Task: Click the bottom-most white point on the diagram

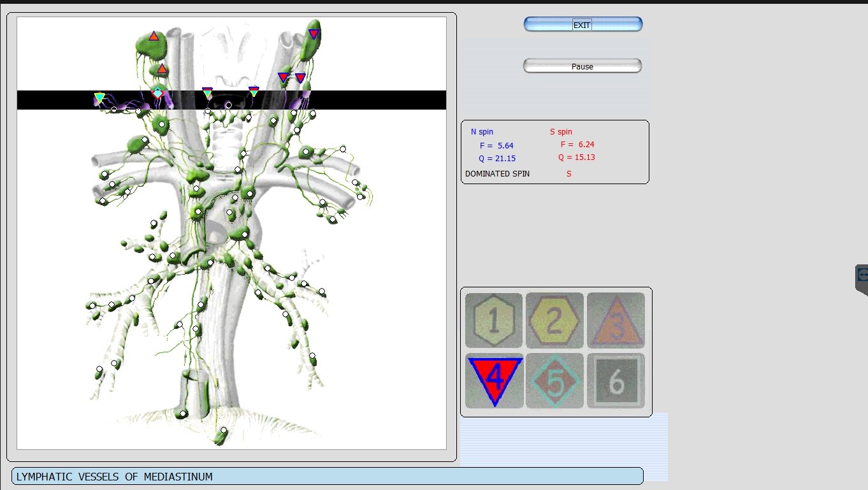Action: click(224, 430)
